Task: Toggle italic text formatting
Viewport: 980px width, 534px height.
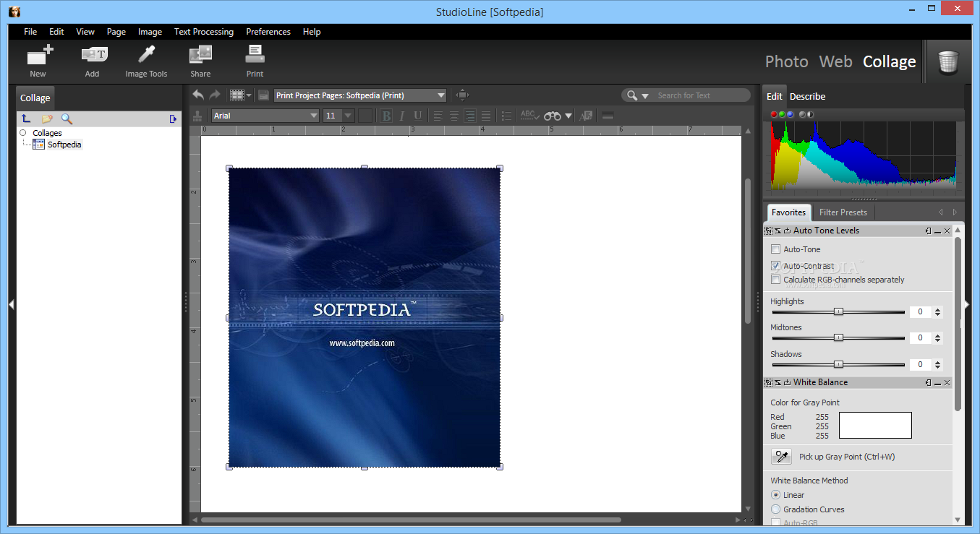Action: click(x=402, y=116)
